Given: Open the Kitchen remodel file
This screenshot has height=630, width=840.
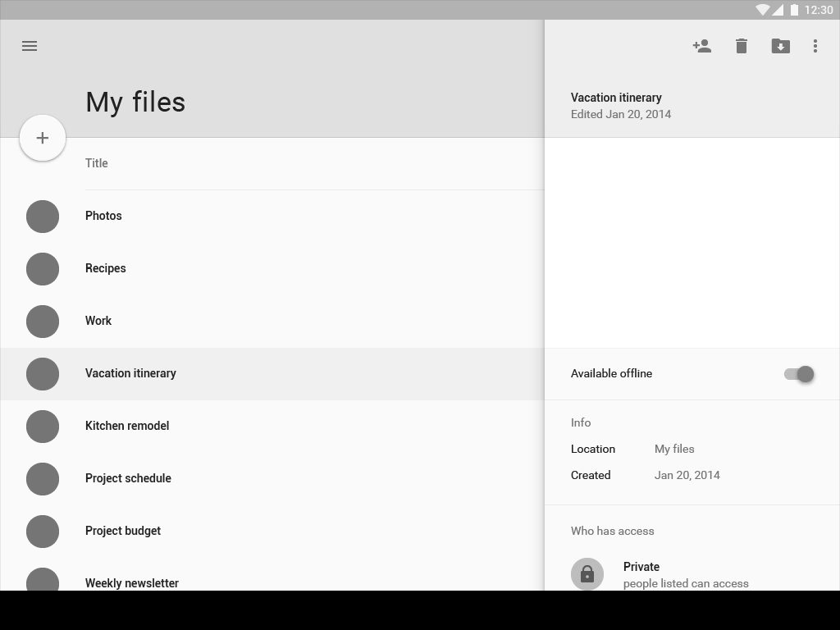Looking at the screenshot, I should pyautogui.click(x=127, y=426).
